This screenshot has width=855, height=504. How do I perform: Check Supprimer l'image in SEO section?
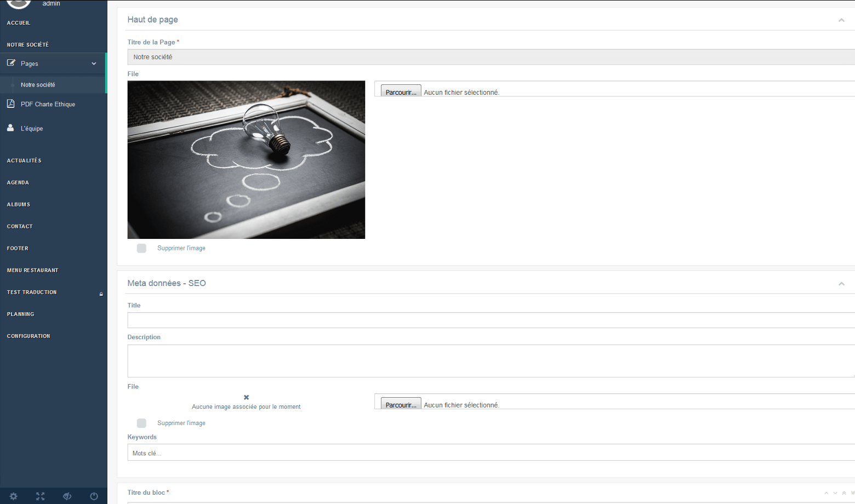tap(141, 423)
